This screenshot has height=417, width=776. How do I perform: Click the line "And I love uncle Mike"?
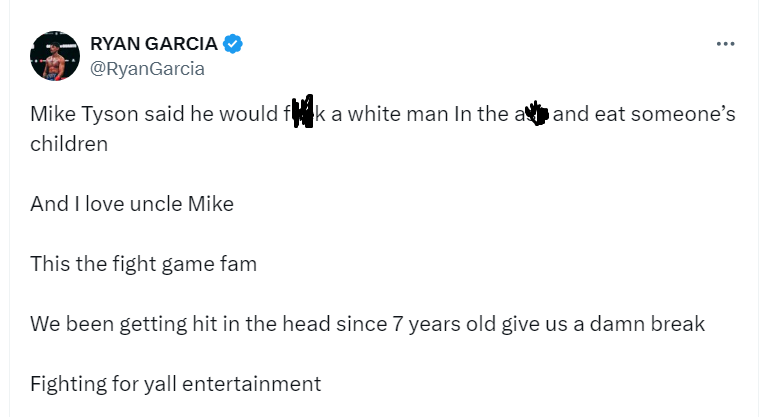[x=131, y=204]
